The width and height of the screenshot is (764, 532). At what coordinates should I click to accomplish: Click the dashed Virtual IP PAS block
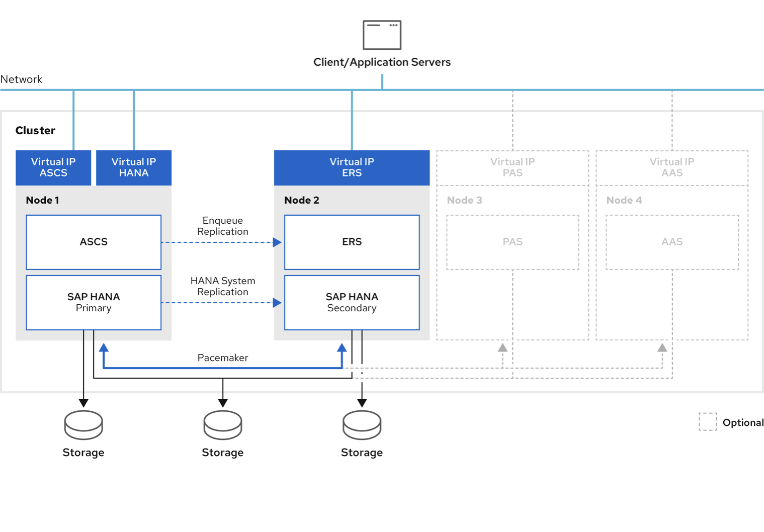click(x=512, y=167)
